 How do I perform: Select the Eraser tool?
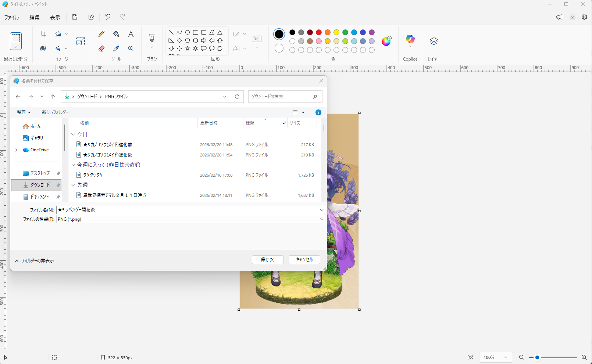click(x=101, y=48)
